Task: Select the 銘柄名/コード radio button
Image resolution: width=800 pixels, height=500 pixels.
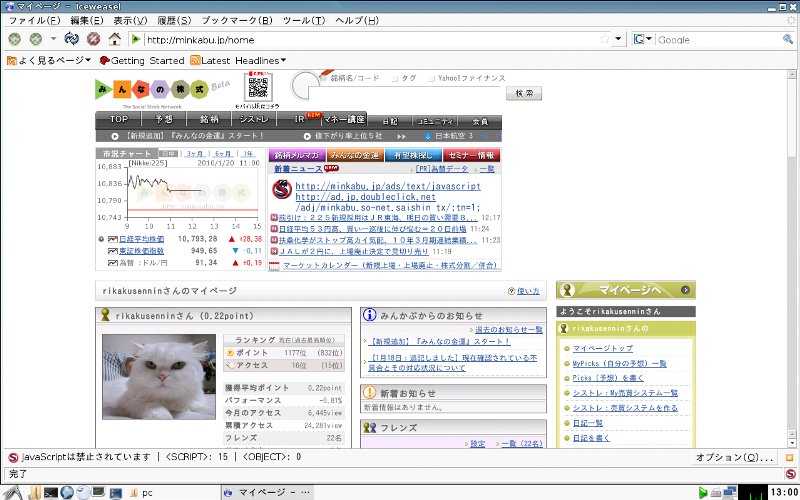Action: (x=324, y=78)
